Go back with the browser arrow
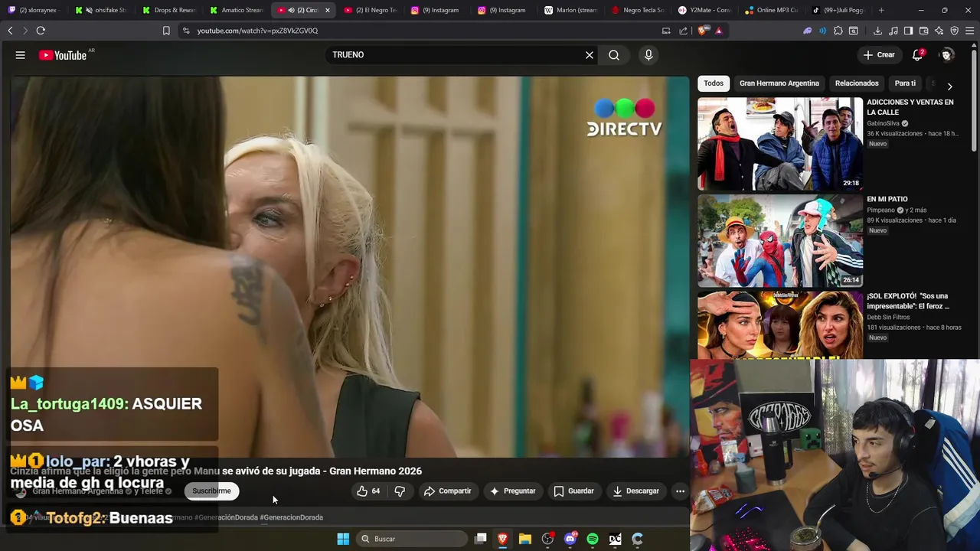The width and height of the screenshot is (980, 551). coord(10,31)
